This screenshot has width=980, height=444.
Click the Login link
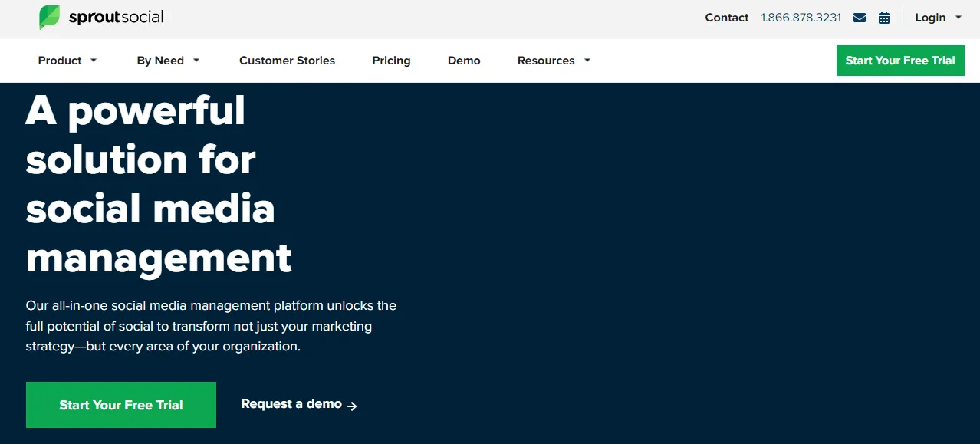[930, 18]
